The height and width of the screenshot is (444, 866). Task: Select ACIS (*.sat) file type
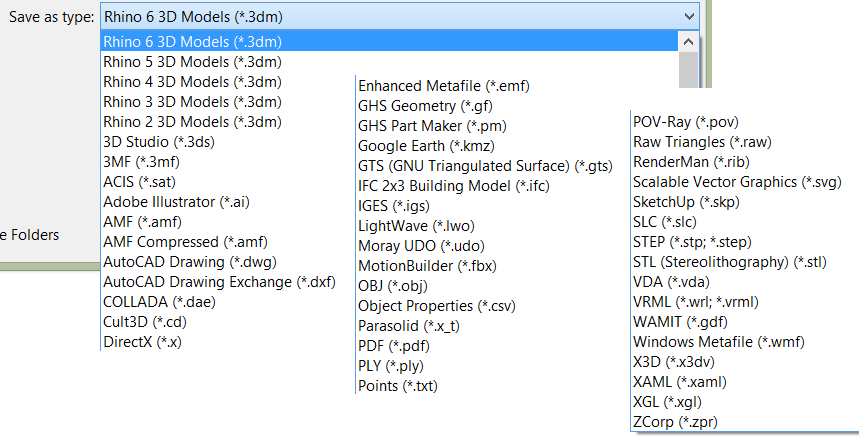coord(139,182)
